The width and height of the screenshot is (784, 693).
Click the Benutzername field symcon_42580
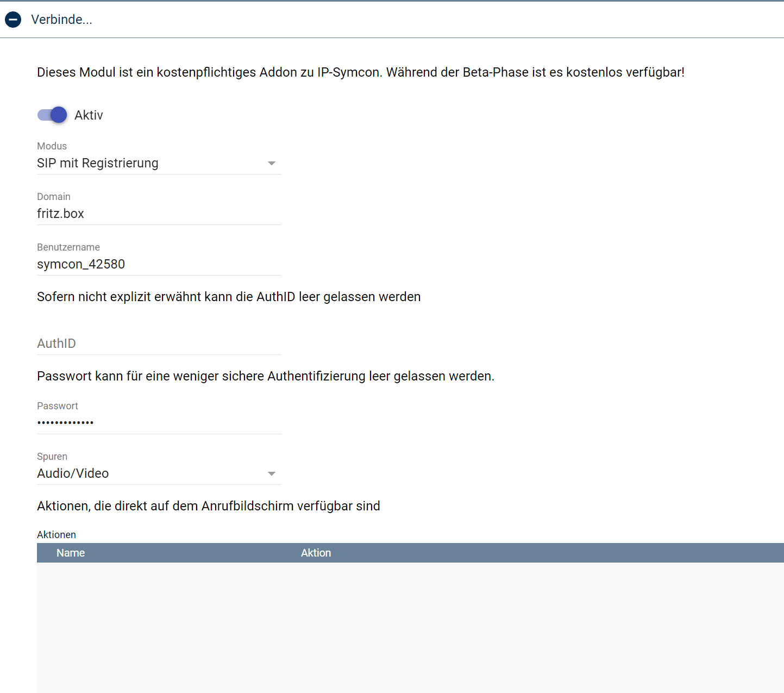tap(159, 264)
